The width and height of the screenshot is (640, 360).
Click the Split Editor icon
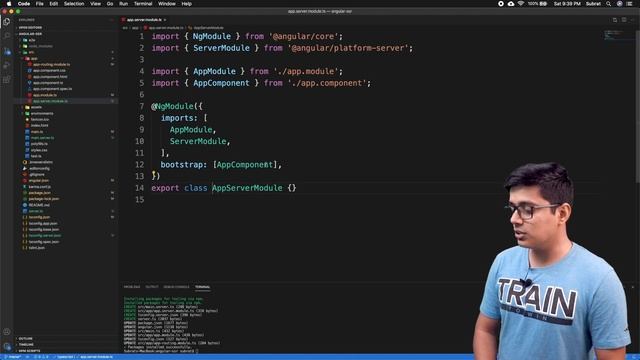pyautogui.click(x=624, y=20)
